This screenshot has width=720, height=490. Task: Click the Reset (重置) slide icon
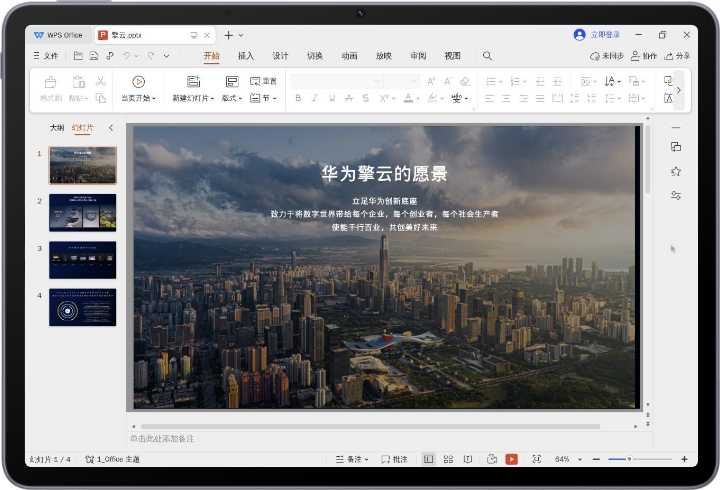tap(263, 81)
